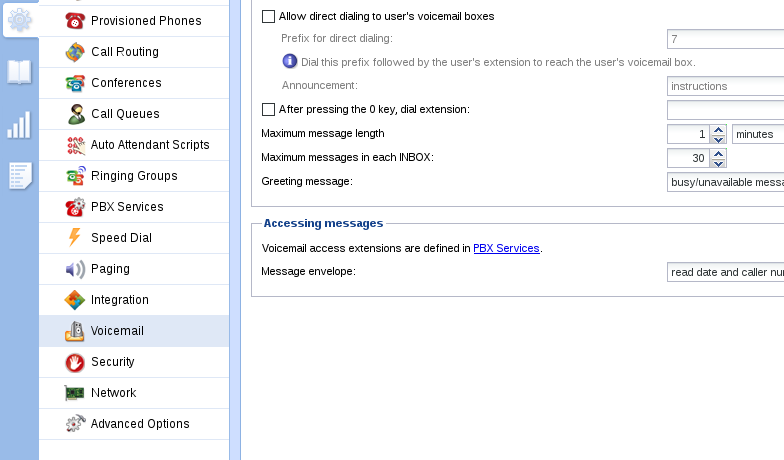
Task: Follow the PBX Services link
Action: click(x=506, y=248)
